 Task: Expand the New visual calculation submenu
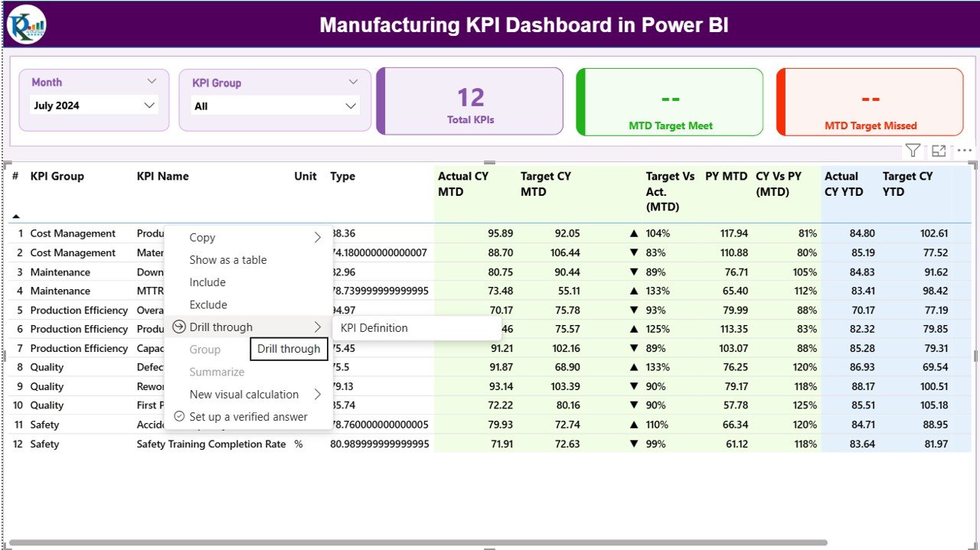243,394
